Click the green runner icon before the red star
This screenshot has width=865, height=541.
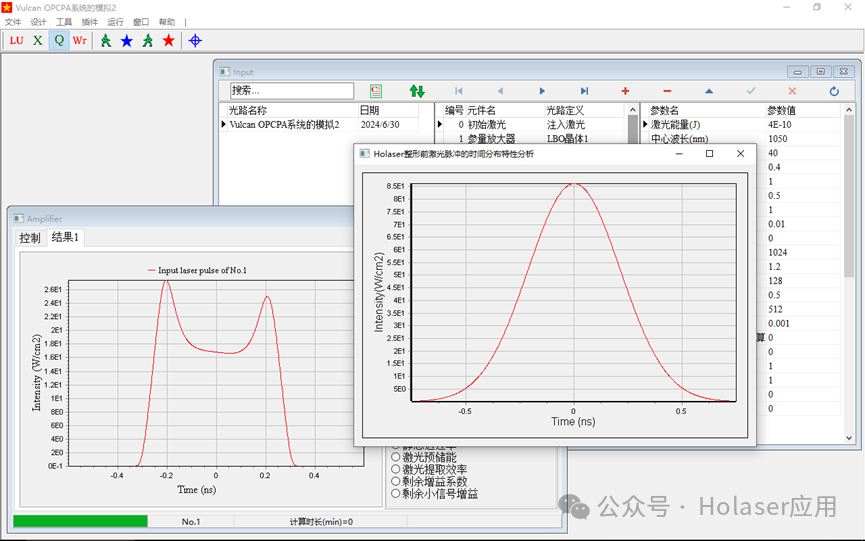(x=148, y=40)
